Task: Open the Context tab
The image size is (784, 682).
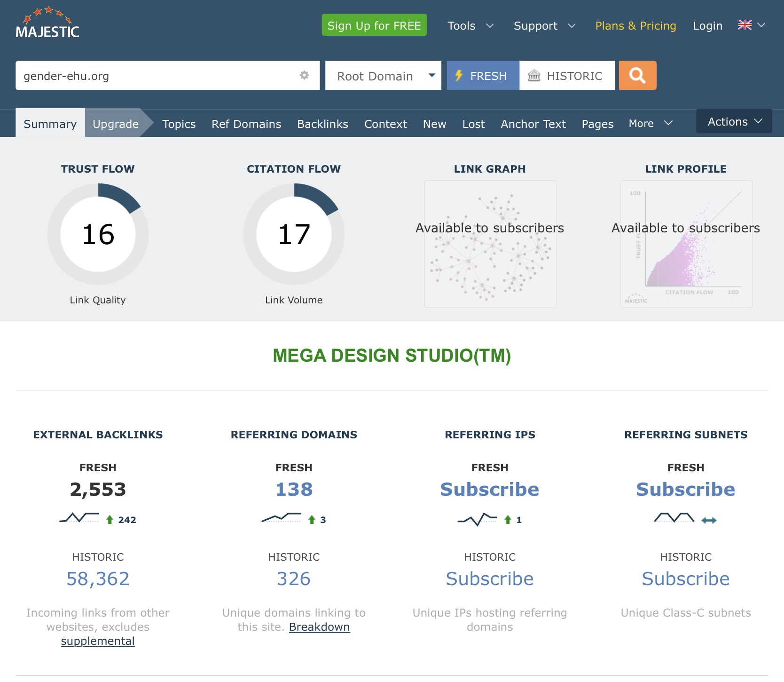Action: click(385, 124)
